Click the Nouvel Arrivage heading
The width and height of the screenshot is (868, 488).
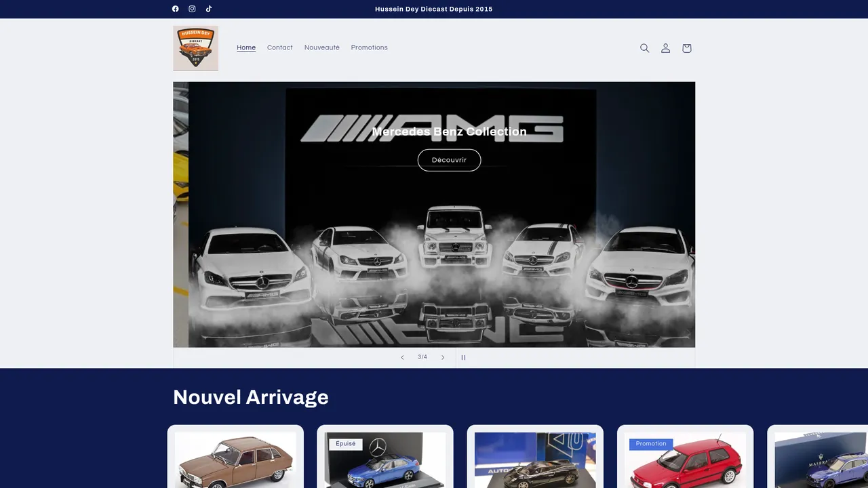coord(251,396)
